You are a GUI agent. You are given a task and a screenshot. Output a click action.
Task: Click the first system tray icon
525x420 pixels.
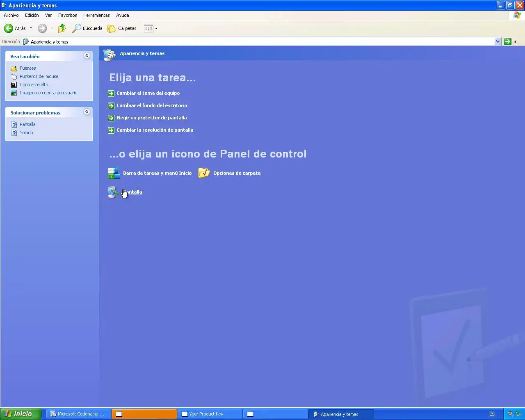tap(511, 414)
